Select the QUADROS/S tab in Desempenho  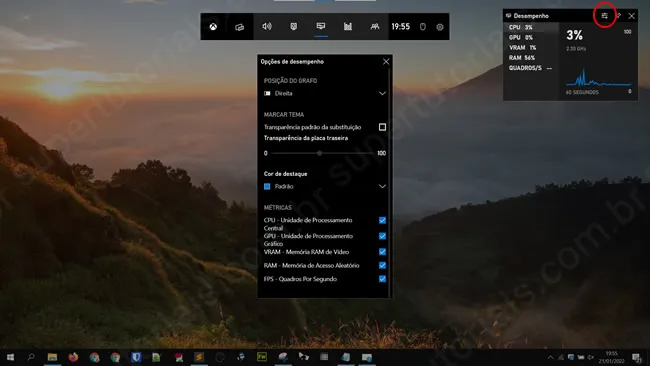[x=531, y=68]
